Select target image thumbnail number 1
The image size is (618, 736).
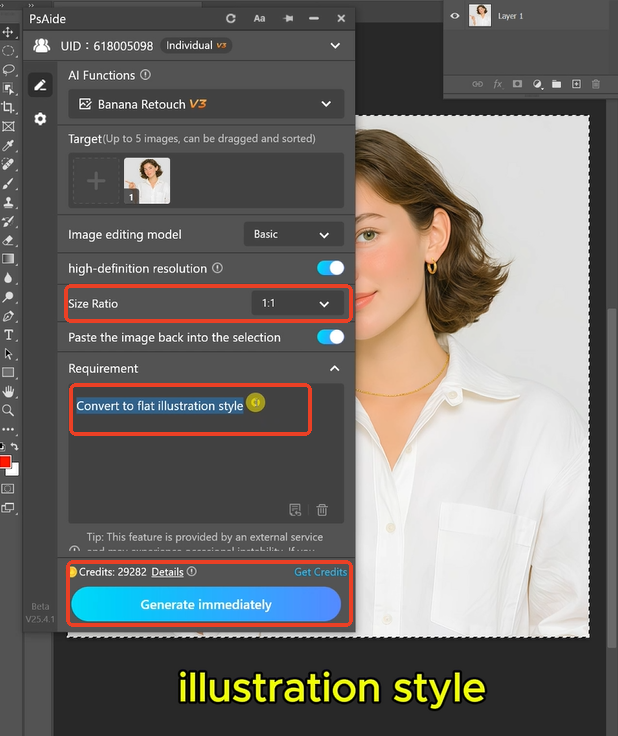[147, 181]
